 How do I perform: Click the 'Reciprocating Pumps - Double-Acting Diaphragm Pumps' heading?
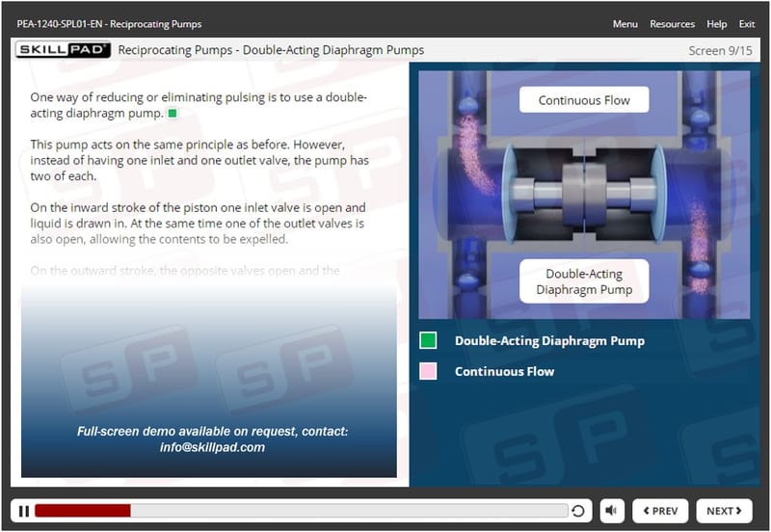click(x=271, y=50)
